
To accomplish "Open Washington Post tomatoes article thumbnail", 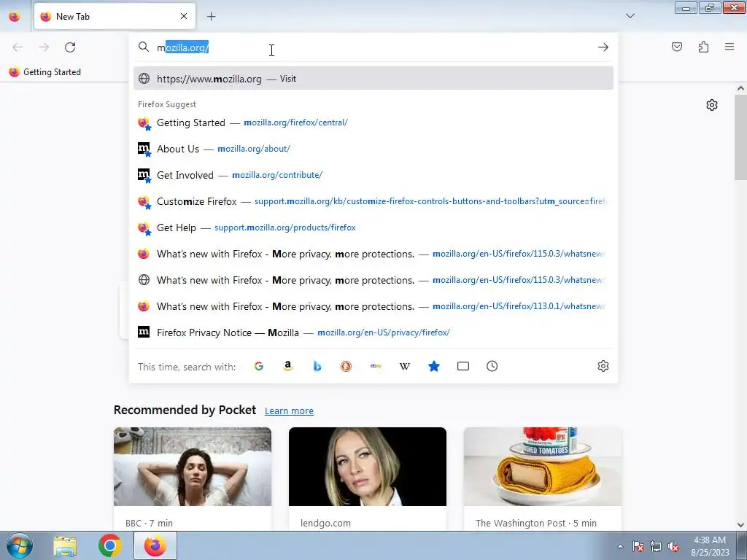I will pyautogui.click(x=543, y=467).
